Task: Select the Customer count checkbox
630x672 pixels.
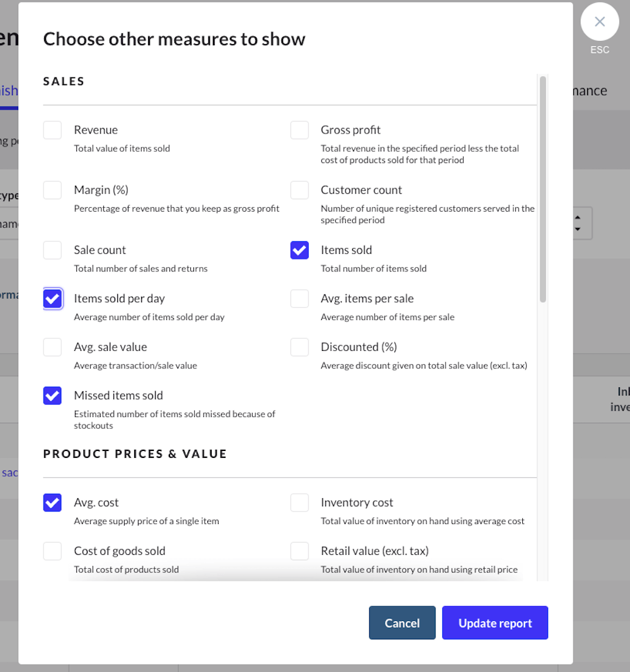Action: pyautogui.click(x=300, y=190)
